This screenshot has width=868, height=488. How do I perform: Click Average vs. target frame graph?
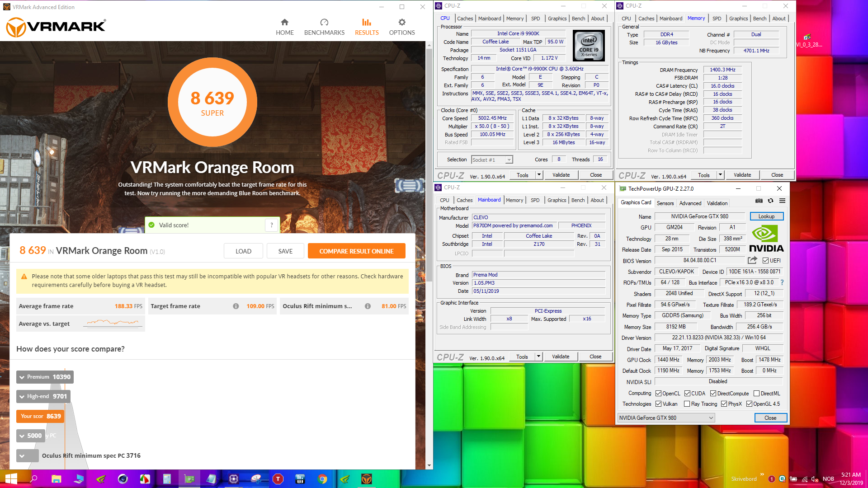(x=113, y=323)
